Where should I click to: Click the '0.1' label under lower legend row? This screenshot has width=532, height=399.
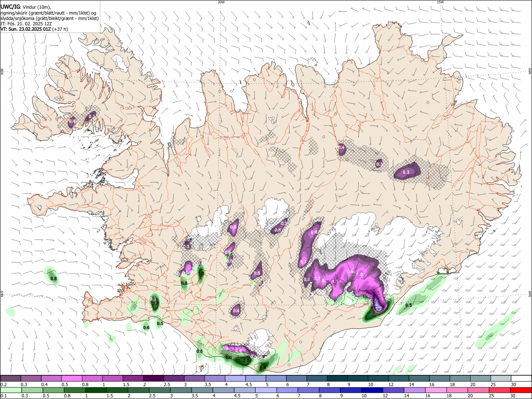tap(3, 396)
